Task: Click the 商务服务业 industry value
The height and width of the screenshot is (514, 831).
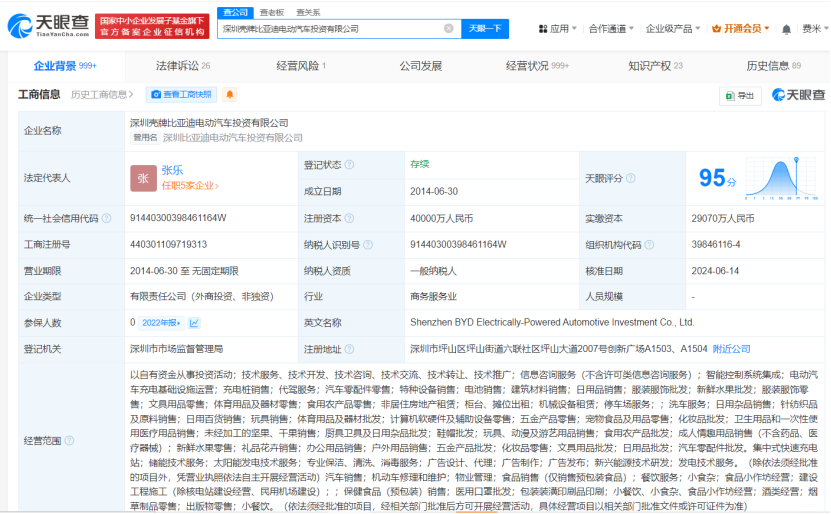Action: 433,297
